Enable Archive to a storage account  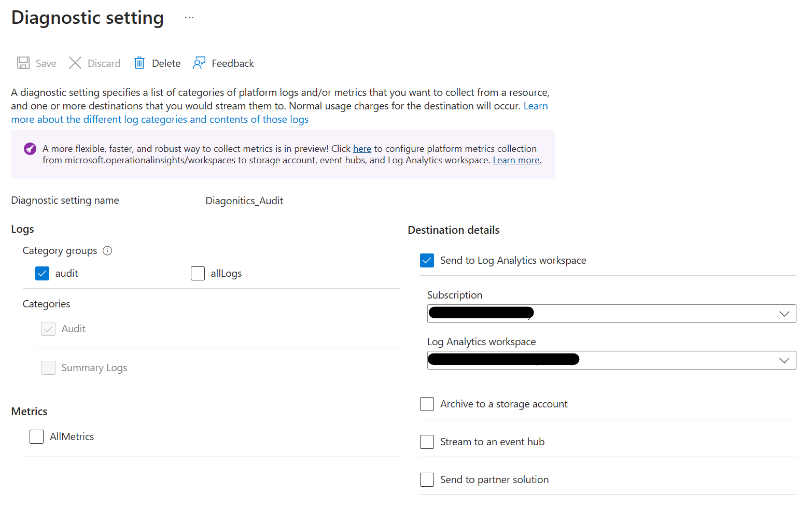[427, 404]
